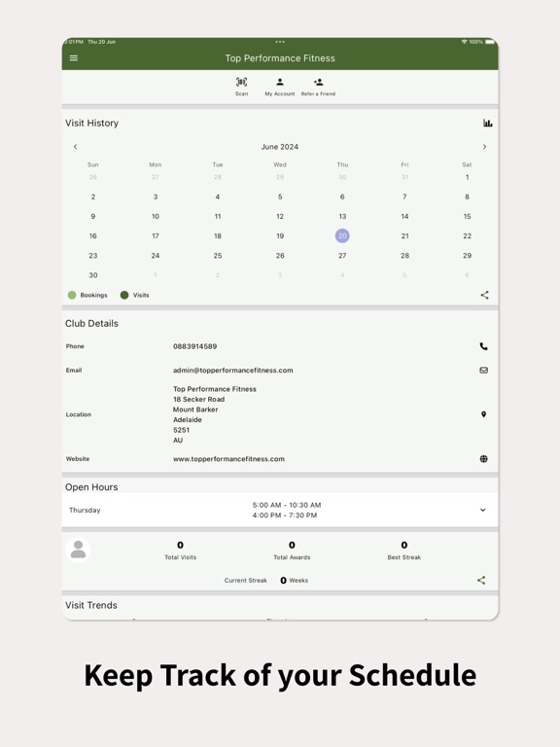Tap phone number 0883914589
The image size is (560, 747).
[x=194, y=346]
